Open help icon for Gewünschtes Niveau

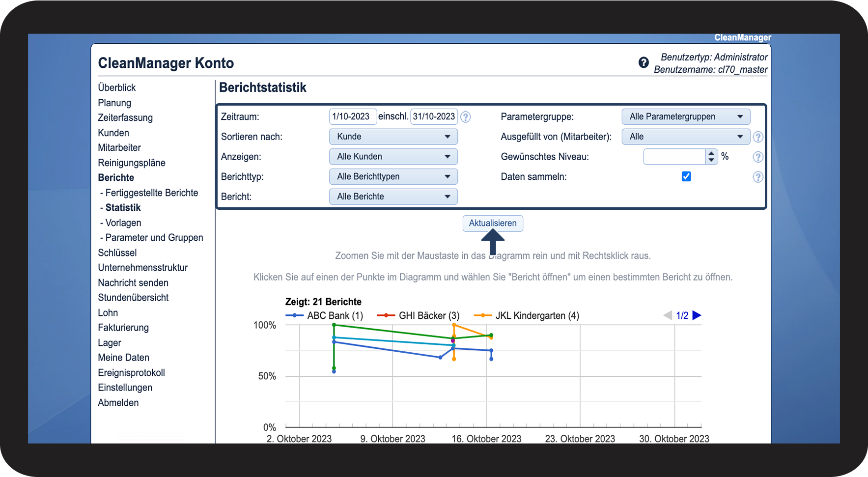(758, 157)
